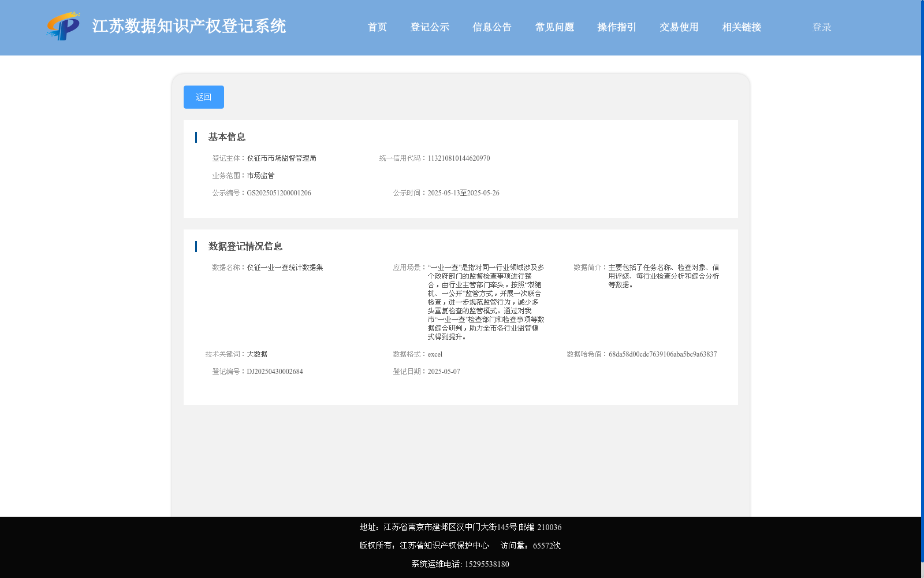The image size is (924, 578).
Task: Click the 登录 login link
Action: (822, 27)
